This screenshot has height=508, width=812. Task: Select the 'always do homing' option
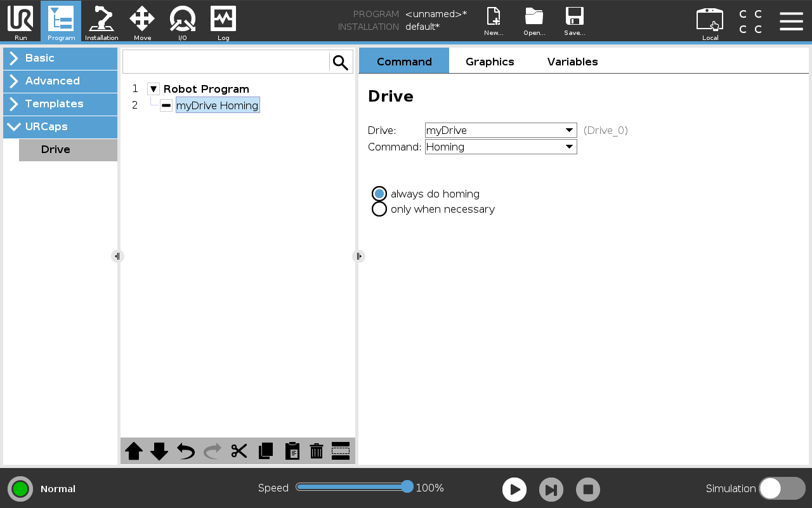pos(379,194)
